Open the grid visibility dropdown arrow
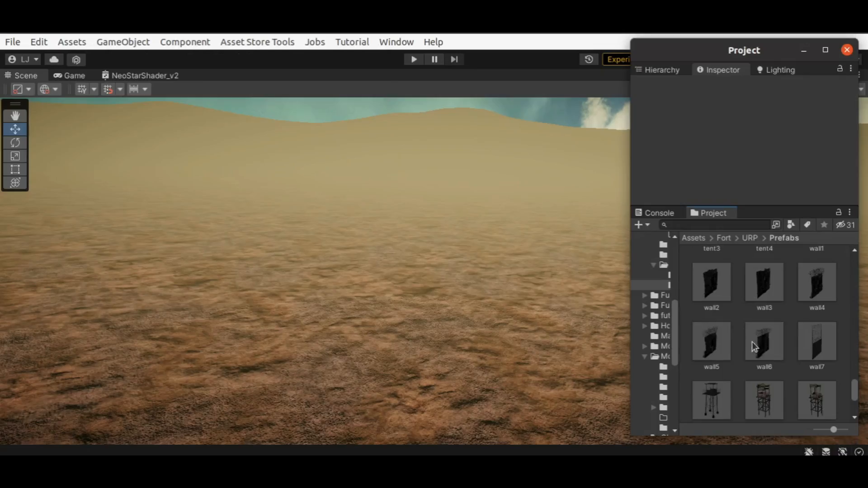The image size is (868, 488). click(x=94, y=89)
